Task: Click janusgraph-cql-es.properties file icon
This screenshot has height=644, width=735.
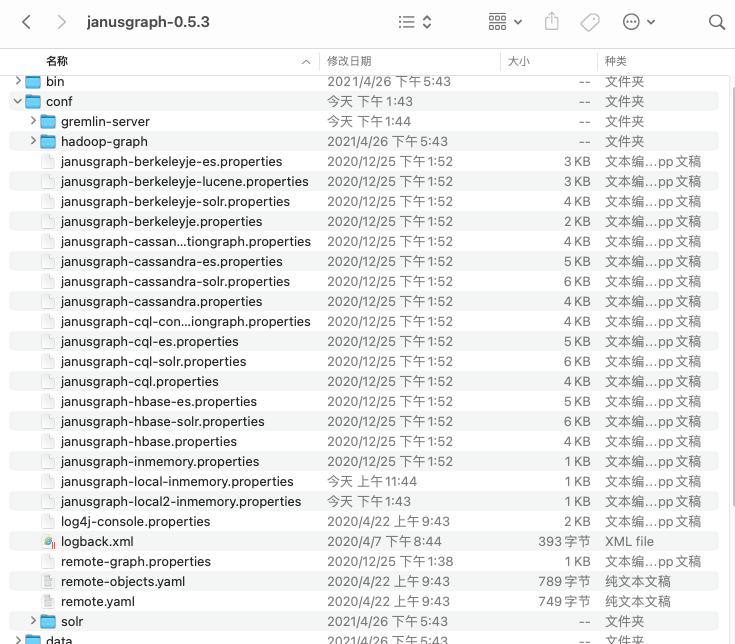Action: (48, 342)
